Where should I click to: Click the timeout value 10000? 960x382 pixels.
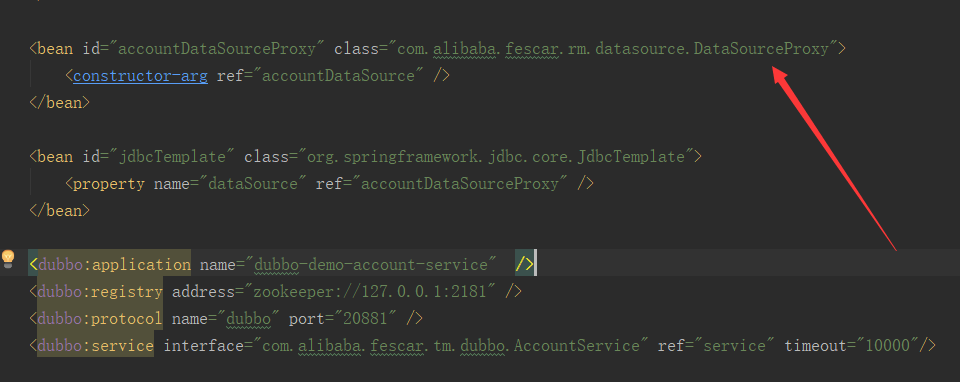[x=887, y=346]
